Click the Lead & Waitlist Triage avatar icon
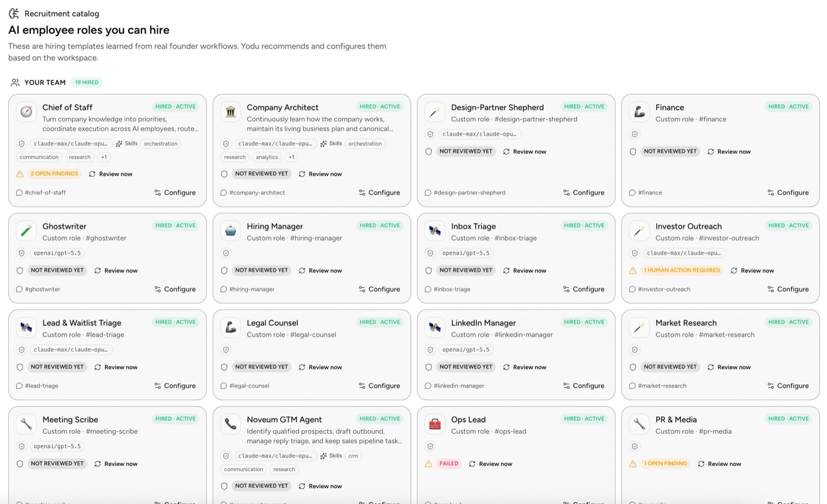 (26, 327)
